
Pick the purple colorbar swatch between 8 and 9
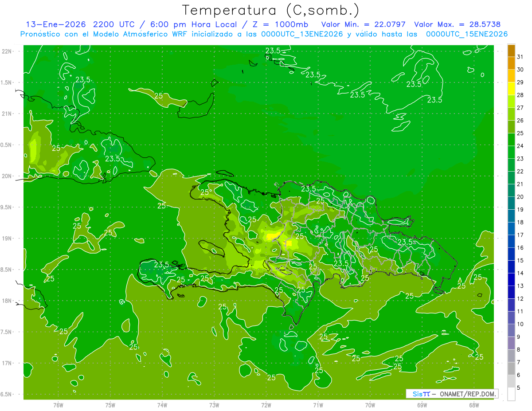(511, 344)
